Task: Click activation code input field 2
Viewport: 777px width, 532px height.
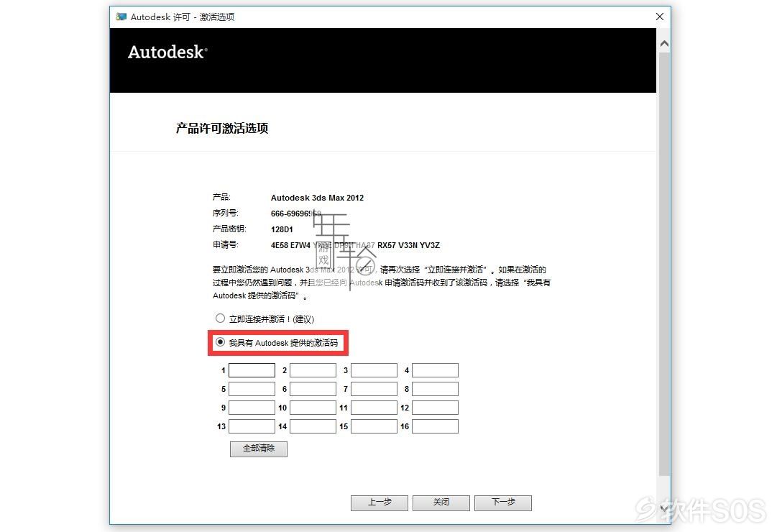Action: click(x=313, y=370)
